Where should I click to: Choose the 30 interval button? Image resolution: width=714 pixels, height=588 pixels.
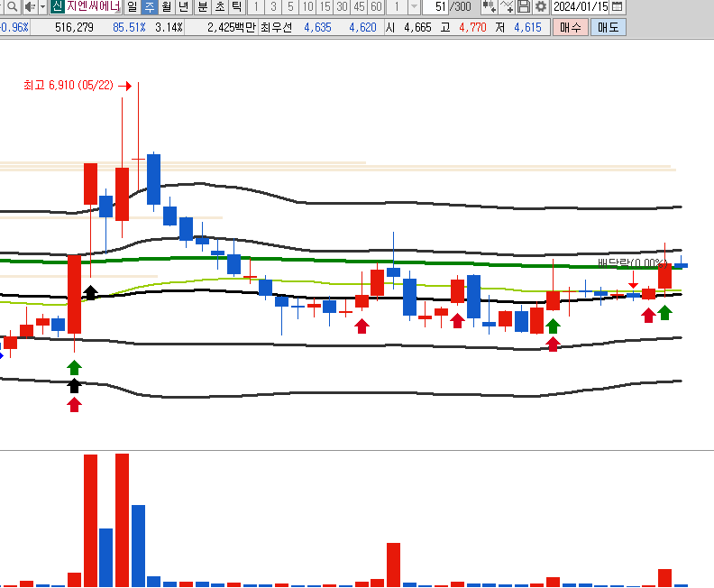342,7
